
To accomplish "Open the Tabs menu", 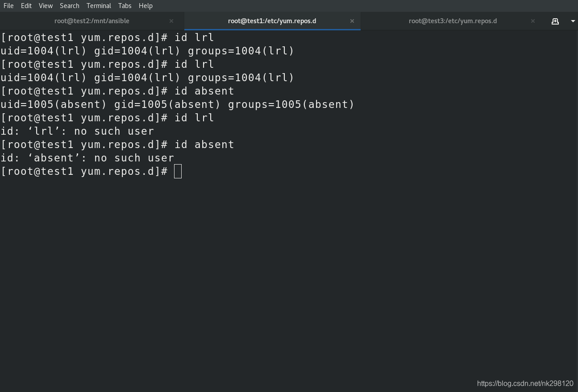I will 125,6.
